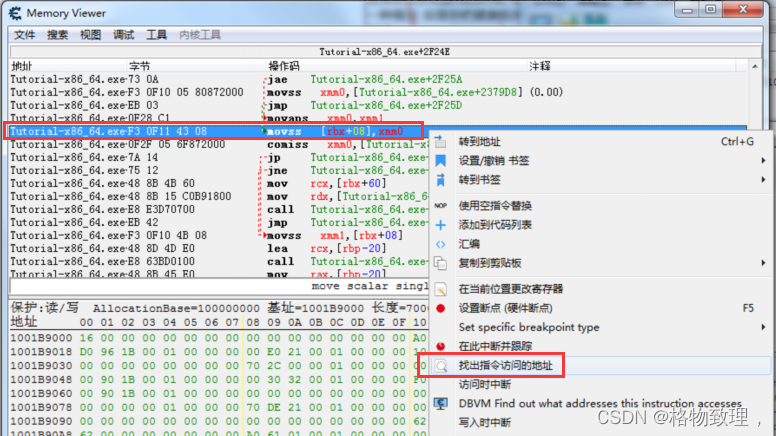This screenshot has height=436, width=776.
Task: Open the 调试 menu
Action: pyautogui.click(x=124, y=35)
